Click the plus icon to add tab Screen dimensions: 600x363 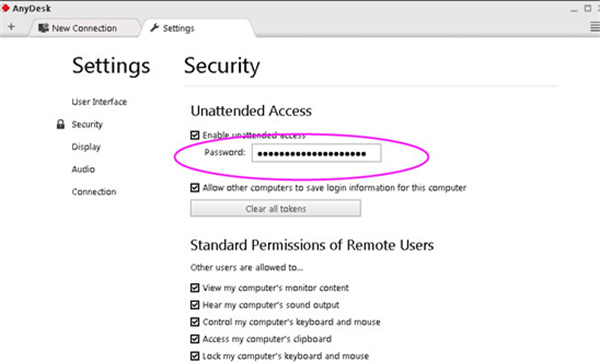click(11, 27)
